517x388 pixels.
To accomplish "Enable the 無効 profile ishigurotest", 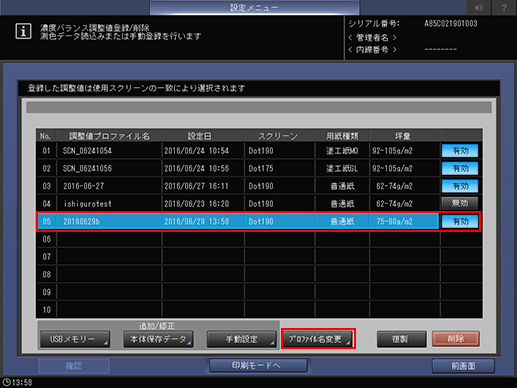I will pyautogui.click(x=460, y=203).
